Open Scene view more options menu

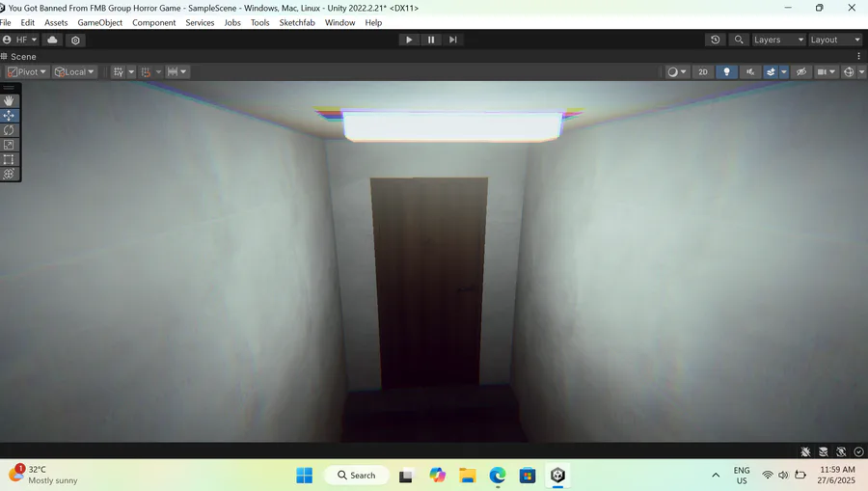(x=858, y=56)
